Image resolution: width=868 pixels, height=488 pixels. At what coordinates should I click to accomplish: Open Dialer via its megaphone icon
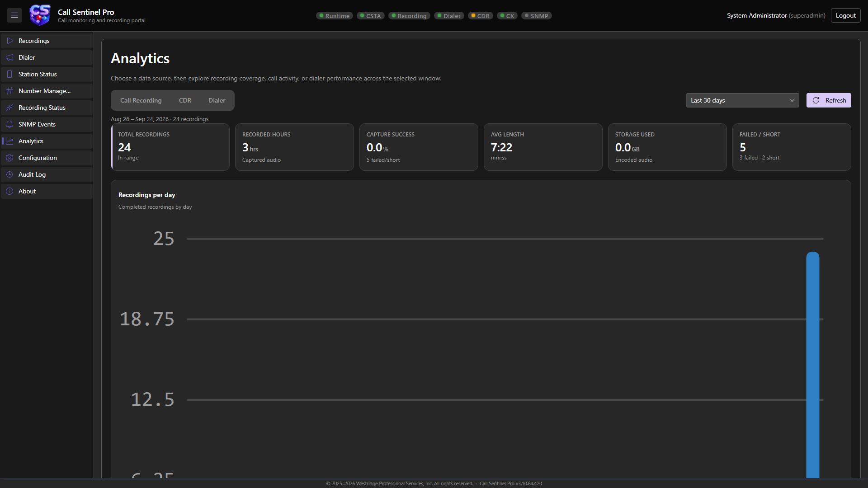click(x=9, y=57)
